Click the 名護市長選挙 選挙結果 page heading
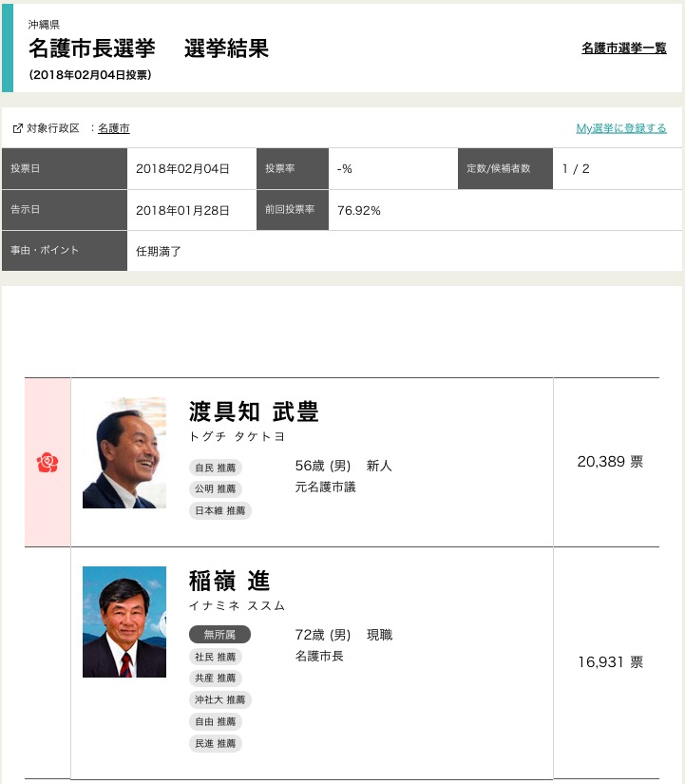 (148, 48)
